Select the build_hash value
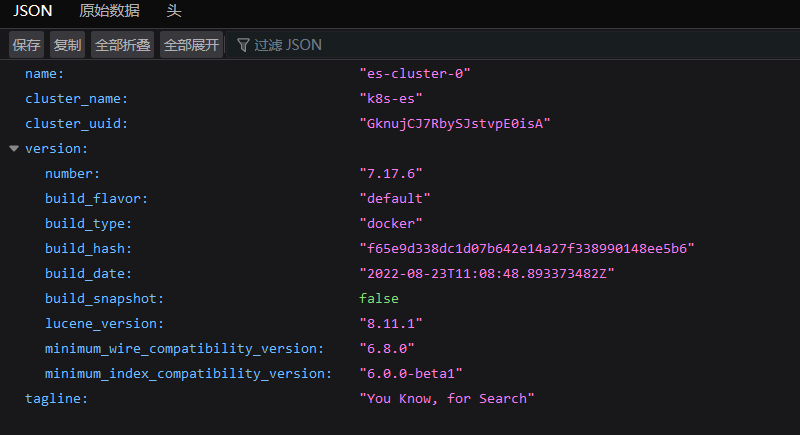The width and height of the screenshot is (800, 435). coord(527,248)
